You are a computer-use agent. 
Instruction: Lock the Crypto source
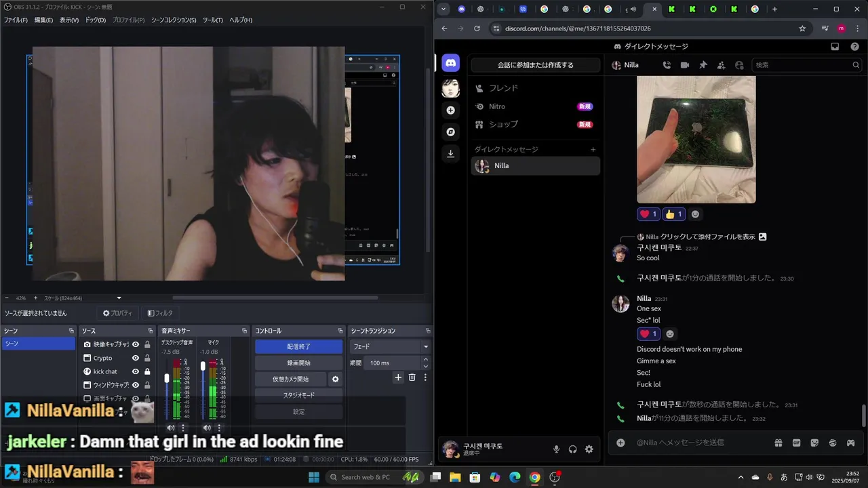coord(147,358)
